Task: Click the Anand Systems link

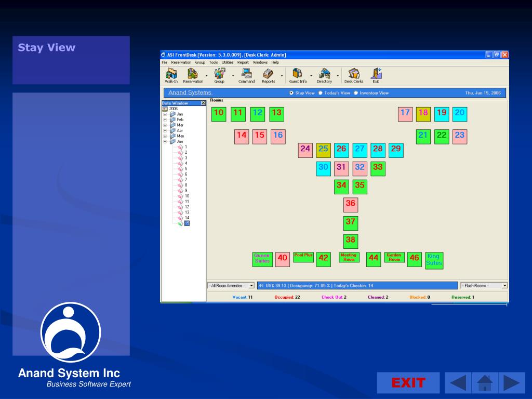Action: tap(190, 92)
